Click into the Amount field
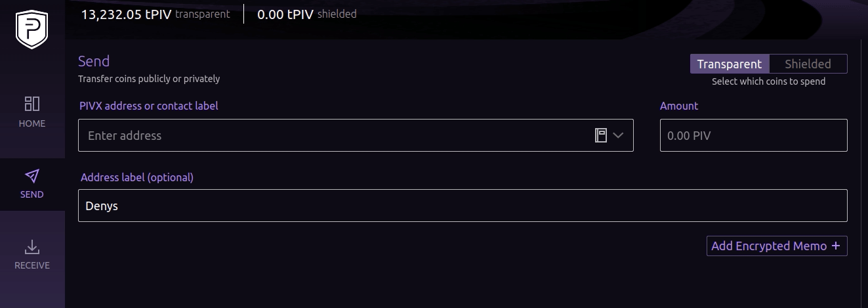 pos(753,135)
